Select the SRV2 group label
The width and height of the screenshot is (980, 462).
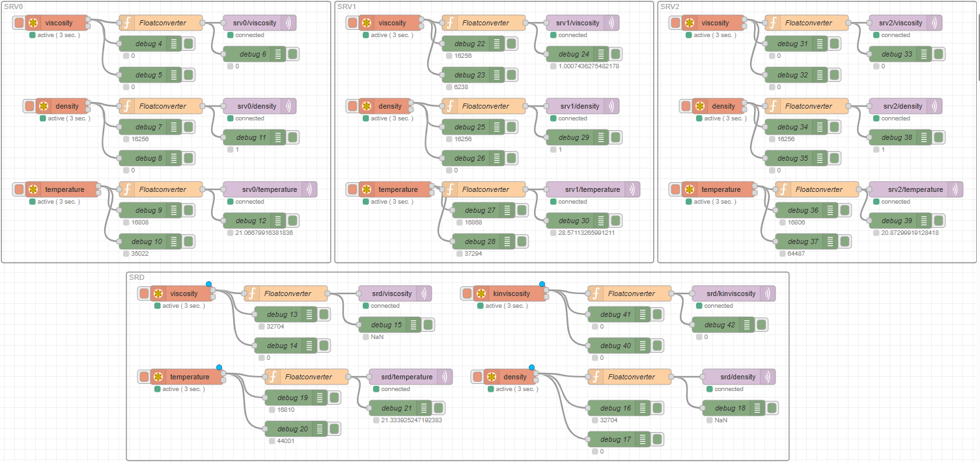(670, 6)
